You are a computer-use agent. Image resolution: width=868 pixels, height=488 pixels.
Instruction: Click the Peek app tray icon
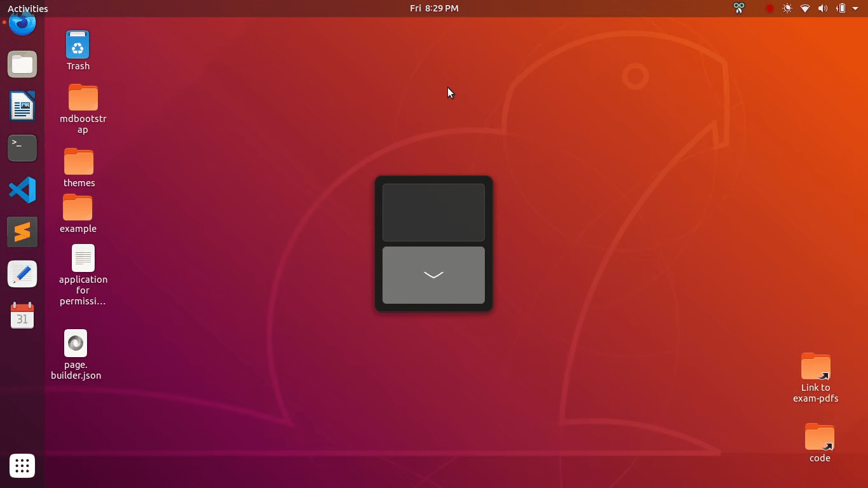[738, 8]
